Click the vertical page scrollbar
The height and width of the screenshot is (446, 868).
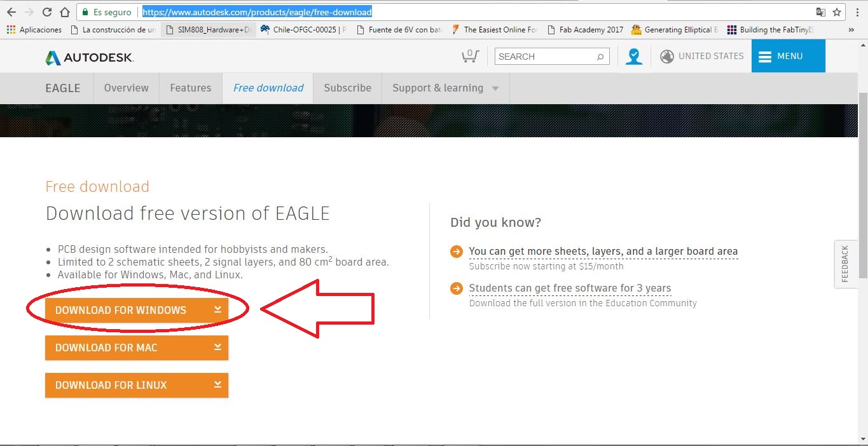(x=863, y=184)
